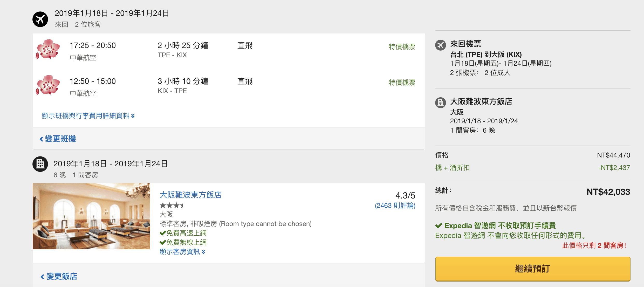The image size is (644, 287).
Task: Click the China Airlines logo for 12:50 flight
Action: tap(48, 85)
